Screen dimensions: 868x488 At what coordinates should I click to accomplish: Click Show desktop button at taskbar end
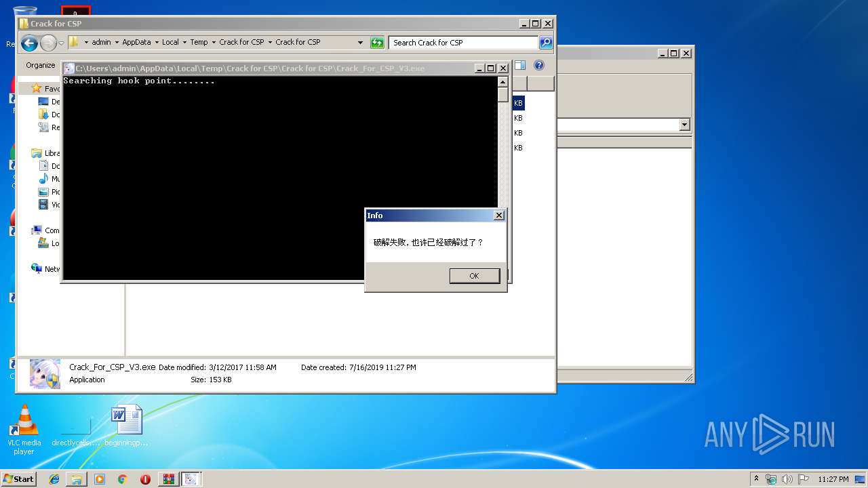click(x=861, y=479)
